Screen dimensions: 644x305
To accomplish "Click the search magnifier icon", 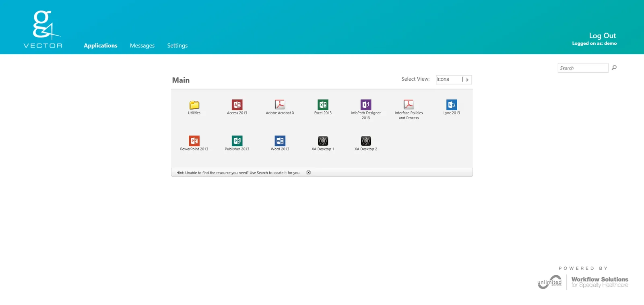I will (x=614, y=68).
